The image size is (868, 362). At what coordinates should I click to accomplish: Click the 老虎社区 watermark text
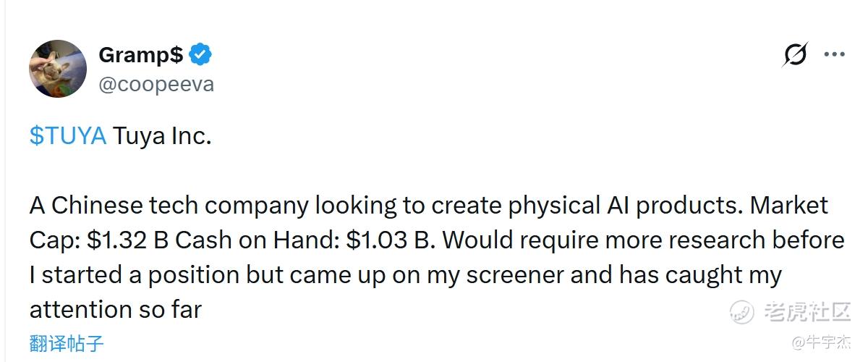(807, 312)
